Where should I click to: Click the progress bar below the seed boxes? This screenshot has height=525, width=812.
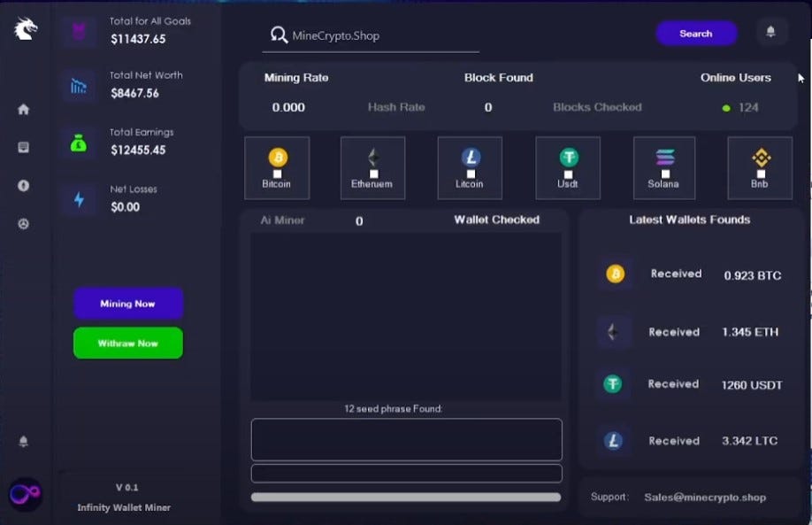click(406, 498)
